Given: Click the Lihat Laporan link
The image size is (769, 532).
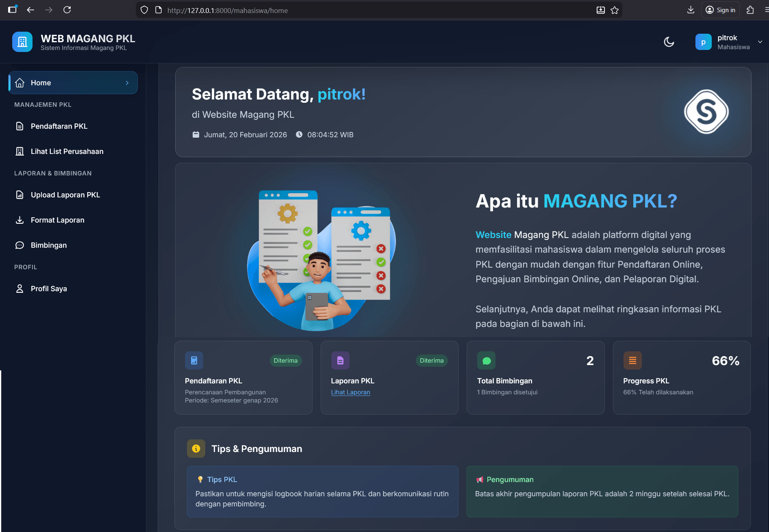Looking at the screenshot, I should click(x=350, y=392).
